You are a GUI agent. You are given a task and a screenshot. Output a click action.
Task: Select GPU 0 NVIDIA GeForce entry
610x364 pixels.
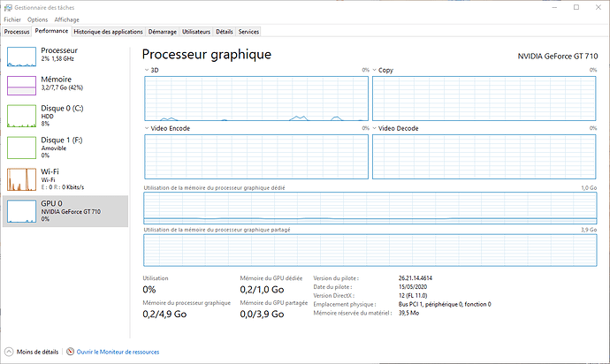(65, 210)
